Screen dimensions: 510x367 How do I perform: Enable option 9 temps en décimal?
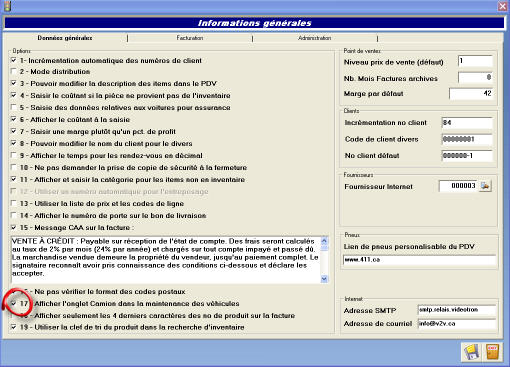tap(14, 155)
